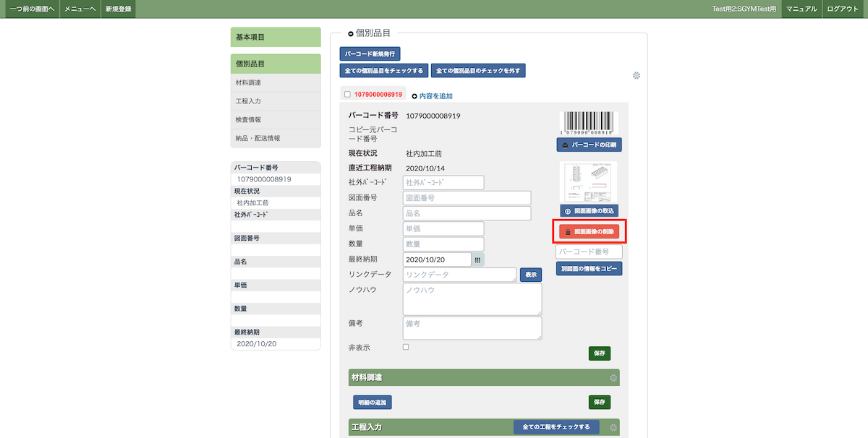The width and height of the screenshot is (868, 438).
Task: Click 表示 next to リンクデータ
Action: (531, 275)
